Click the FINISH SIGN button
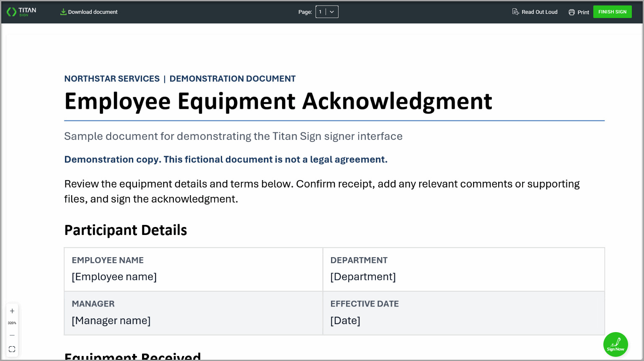The image size is (644, 361). coord(612,12)
